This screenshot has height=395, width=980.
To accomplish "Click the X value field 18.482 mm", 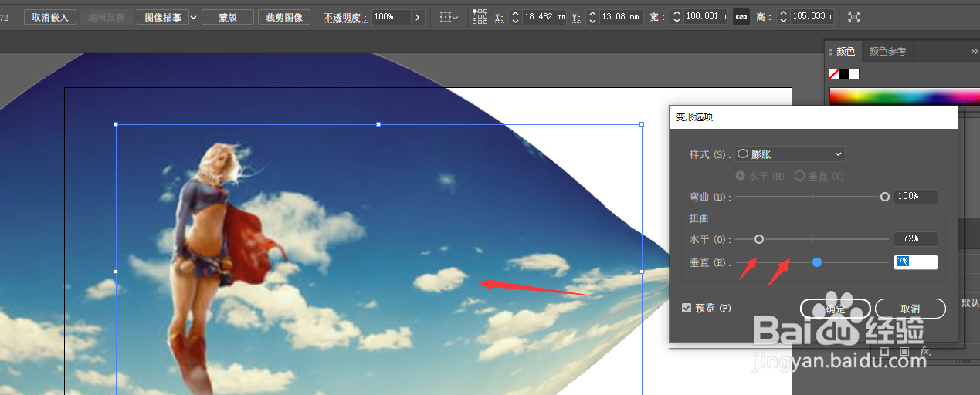I will (x=545, y=17).
